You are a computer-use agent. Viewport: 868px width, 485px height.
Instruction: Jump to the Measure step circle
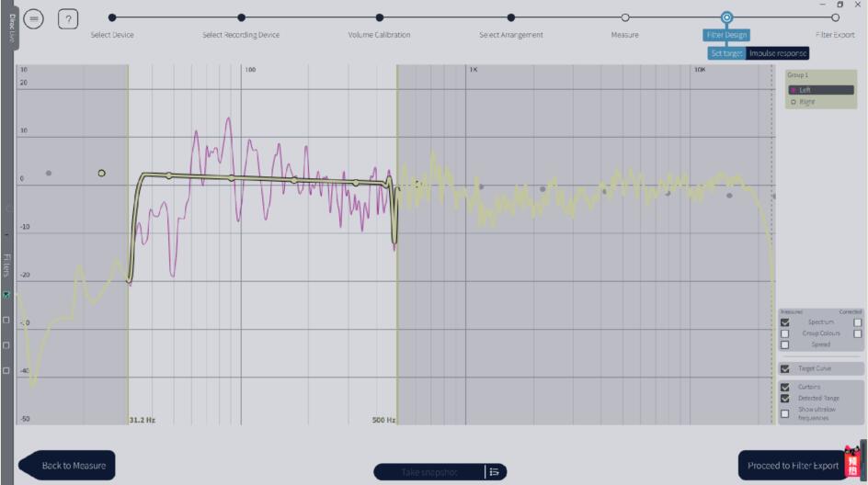625,17
